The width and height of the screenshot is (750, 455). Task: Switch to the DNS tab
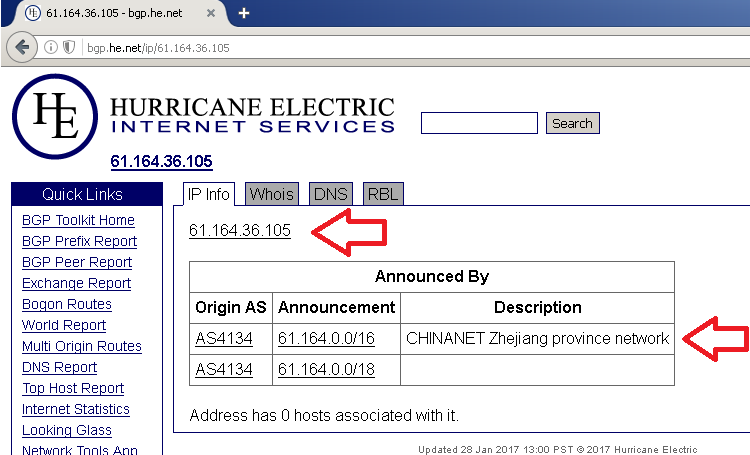[x=331, y=194]
